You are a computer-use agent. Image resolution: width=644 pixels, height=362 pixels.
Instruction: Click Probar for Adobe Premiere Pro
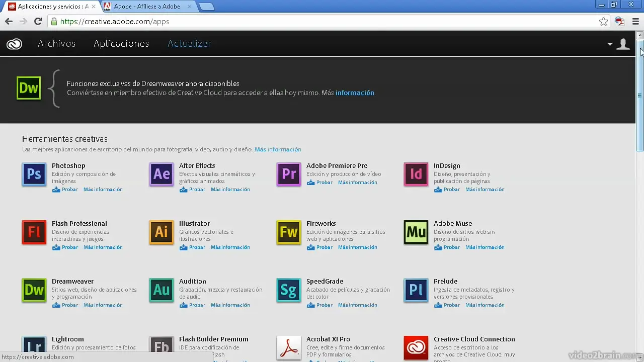[320, 183]
